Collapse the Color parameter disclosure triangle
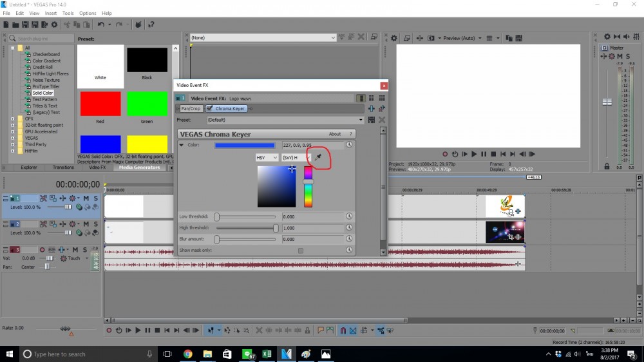 click(x=181, y=145)
